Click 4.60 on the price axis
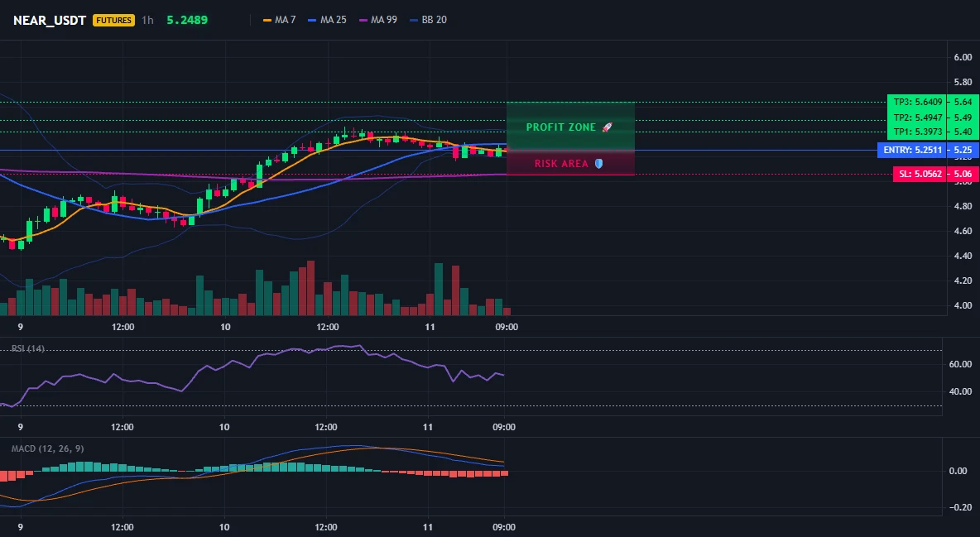The image size is (980, 537). tap(963, 232)
